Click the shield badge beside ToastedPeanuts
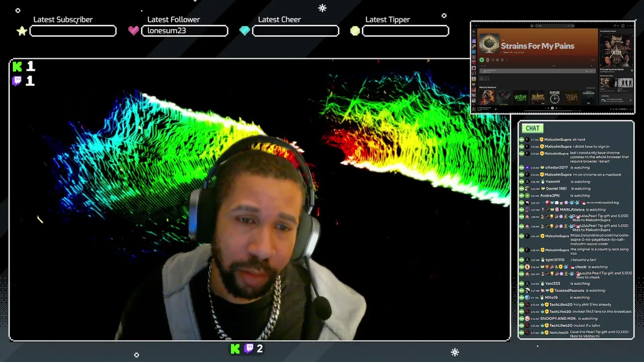This screenshot has width=644, height=362. (551, 291)
